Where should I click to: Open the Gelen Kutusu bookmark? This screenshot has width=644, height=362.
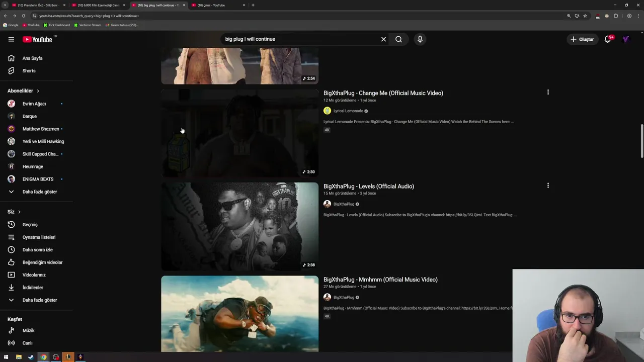click(x=122, y=25)
